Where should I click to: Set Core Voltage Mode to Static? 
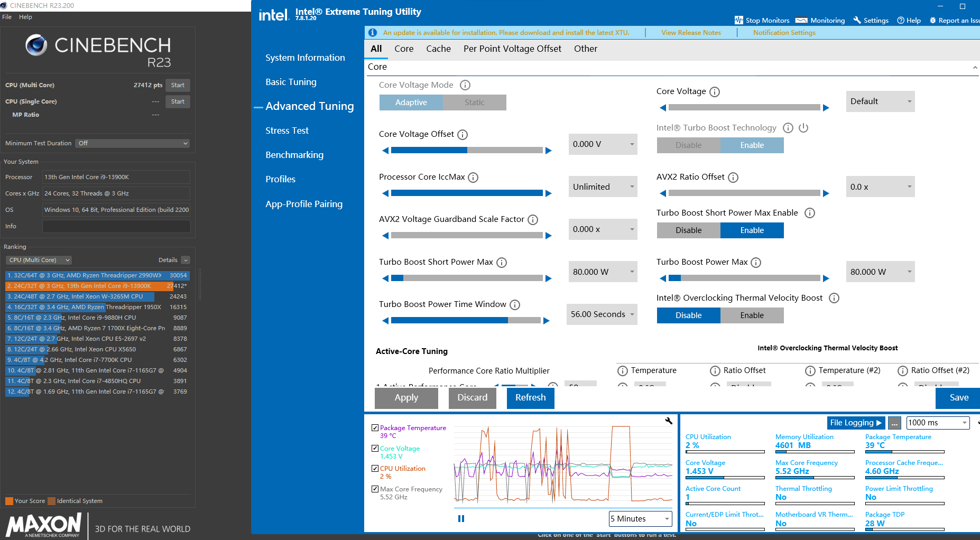(474, 103)
